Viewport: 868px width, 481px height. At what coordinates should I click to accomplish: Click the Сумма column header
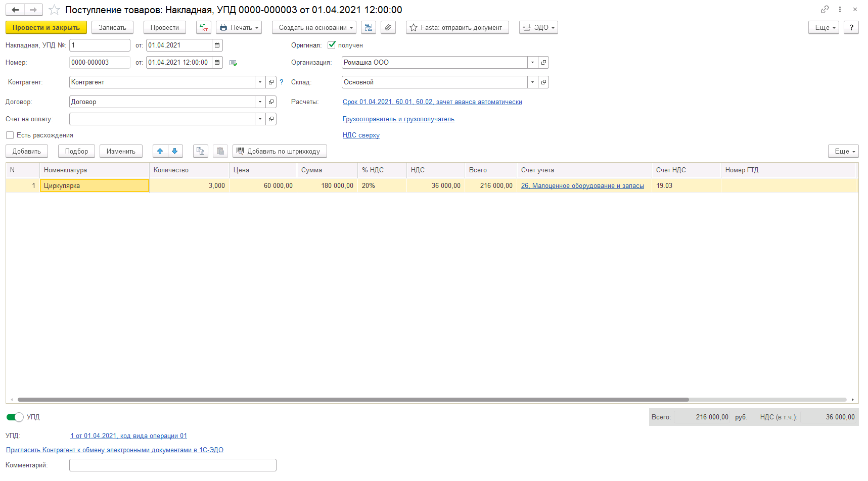[x=327, y=170]
